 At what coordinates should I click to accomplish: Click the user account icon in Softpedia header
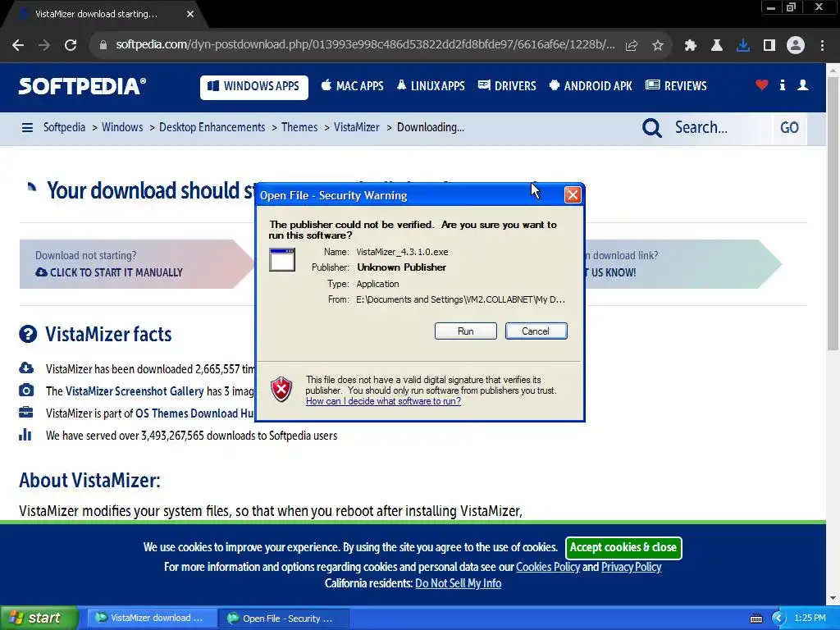[x=803, y=84]
